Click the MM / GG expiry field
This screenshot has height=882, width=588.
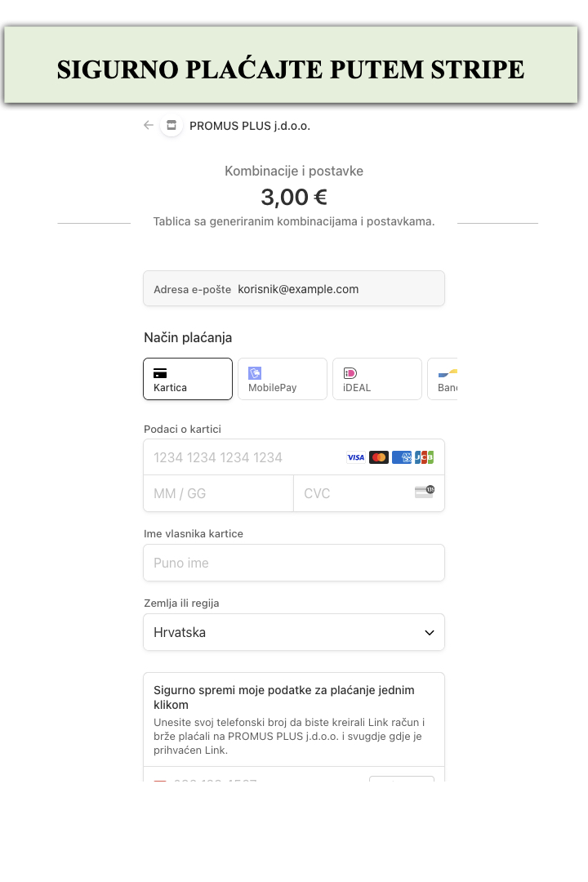(x=218, y=493)
